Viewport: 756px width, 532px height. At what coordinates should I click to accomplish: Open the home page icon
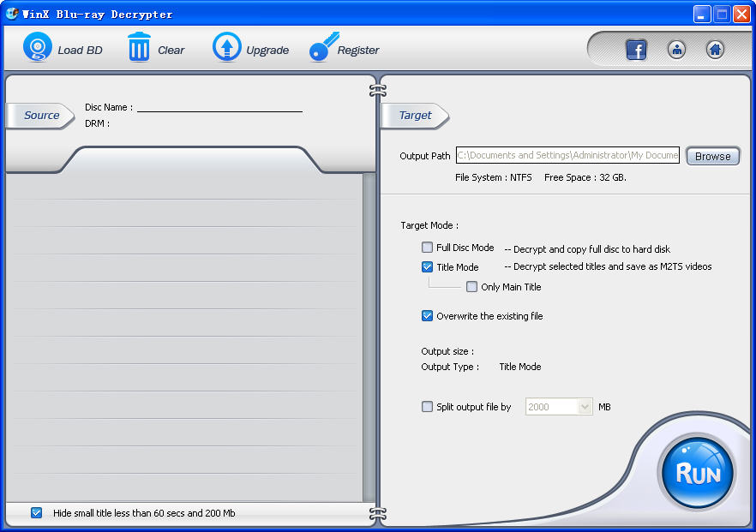715,49
